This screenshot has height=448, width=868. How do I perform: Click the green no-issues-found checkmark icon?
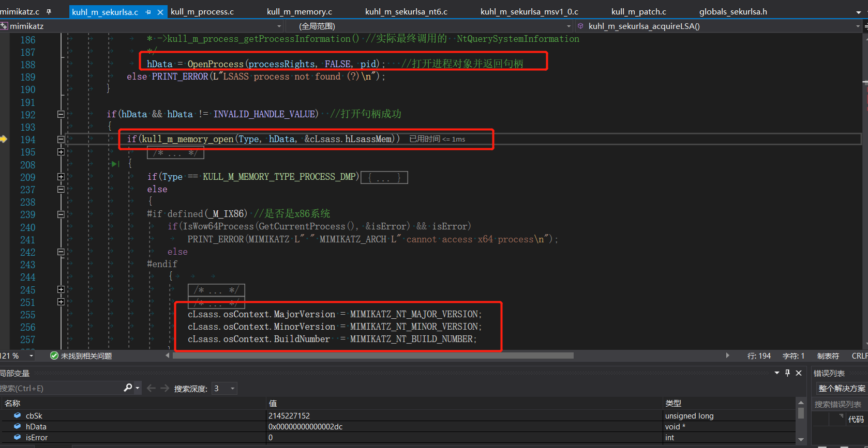tap(54, 356)
